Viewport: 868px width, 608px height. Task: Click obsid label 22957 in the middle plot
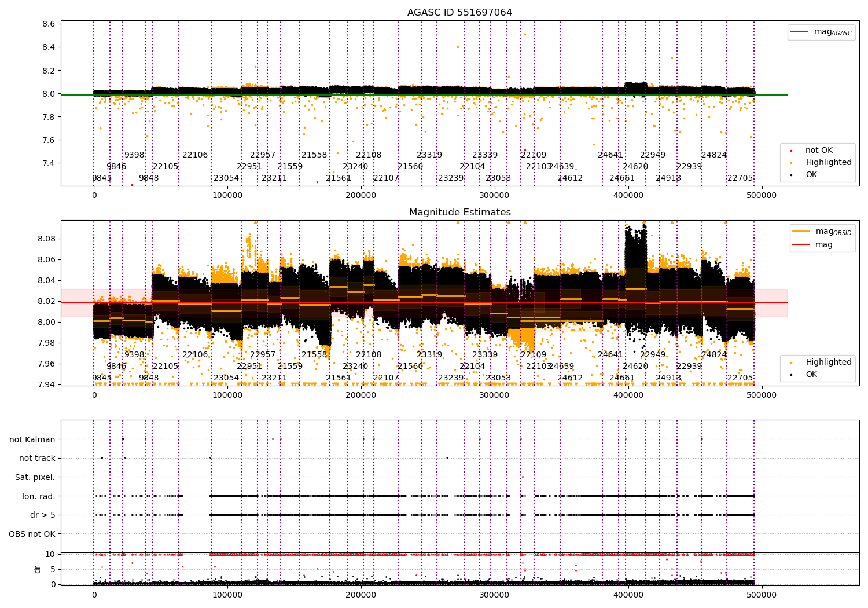(263, 355)
